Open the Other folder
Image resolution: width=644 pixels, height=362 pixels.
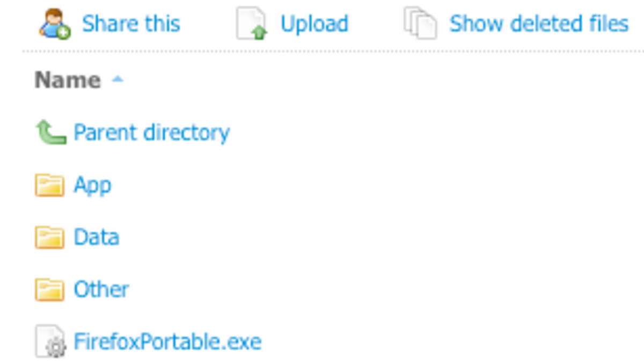100,289
